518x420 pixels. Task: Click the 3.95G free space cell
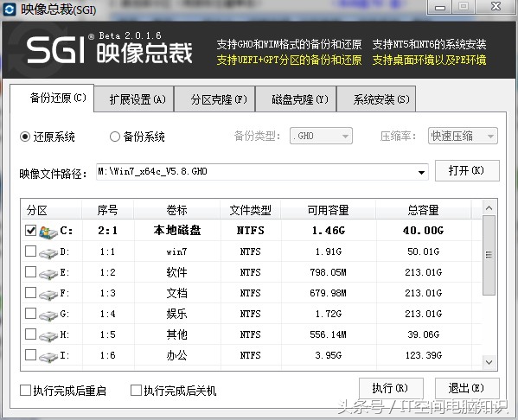click(328, 355)
